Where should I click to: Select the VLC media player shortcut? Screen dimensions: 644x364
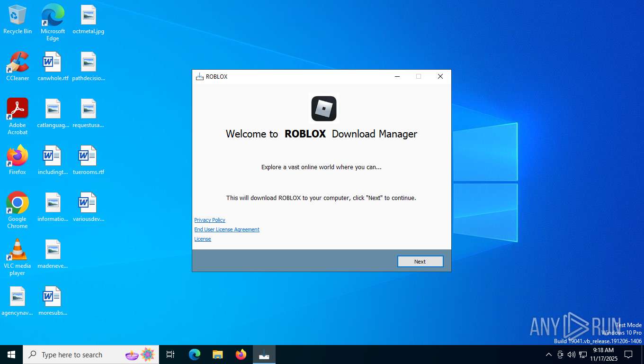pyautogui.click(x=18, y=257)
